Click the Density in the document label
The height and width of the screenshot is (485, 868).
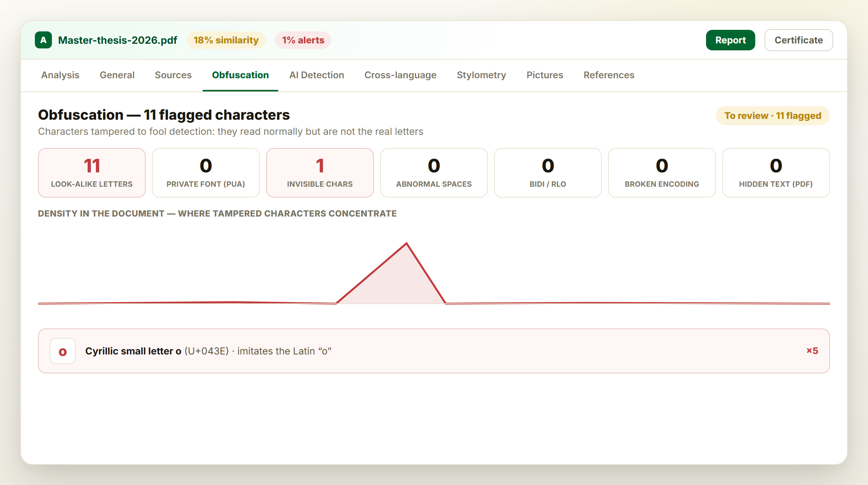point(217,214)
